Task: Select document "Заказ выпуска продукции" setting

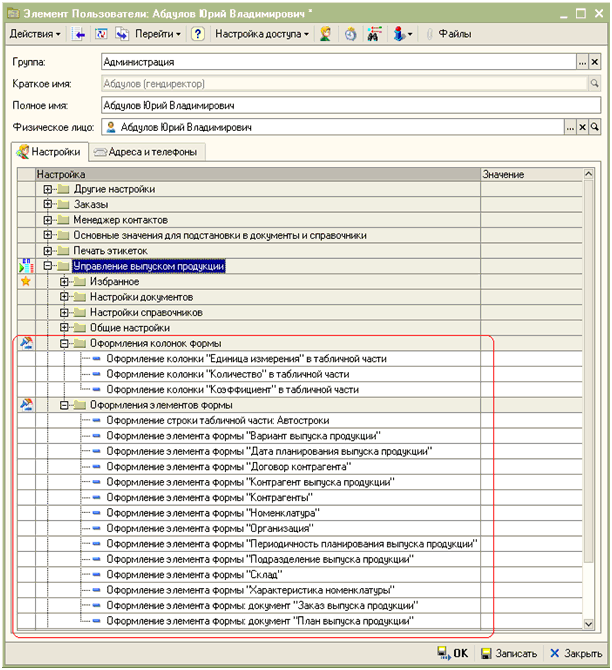Action: (262, 605)
